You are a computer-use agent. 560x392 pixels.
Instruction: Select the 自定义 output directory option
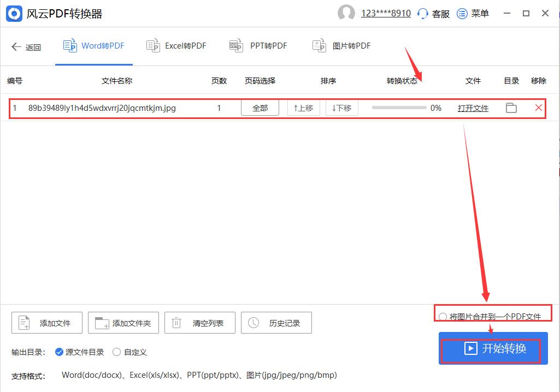[x=116, y=352]
